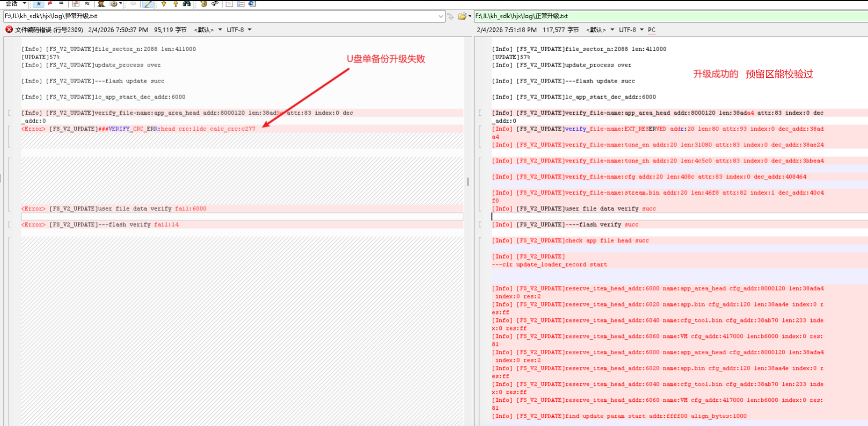
Task: Click the vertical splitter between the two panes
Action: tap(468, 182)
